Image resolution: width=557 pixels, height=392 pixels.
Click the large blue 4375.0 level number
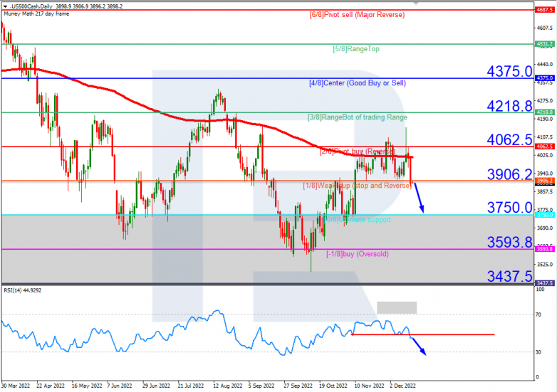pyautogui.click(x=509, y=71)
